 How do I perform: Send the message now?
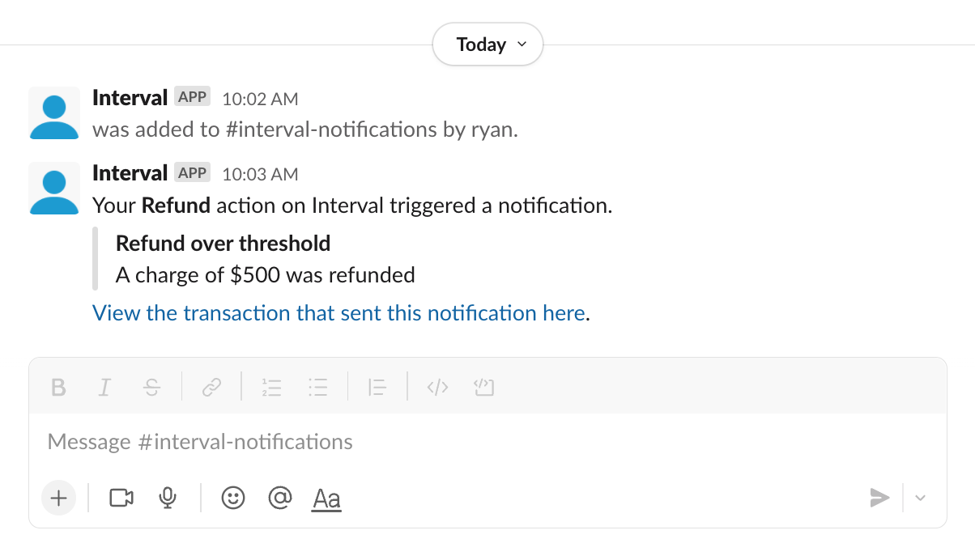[879, 498]
